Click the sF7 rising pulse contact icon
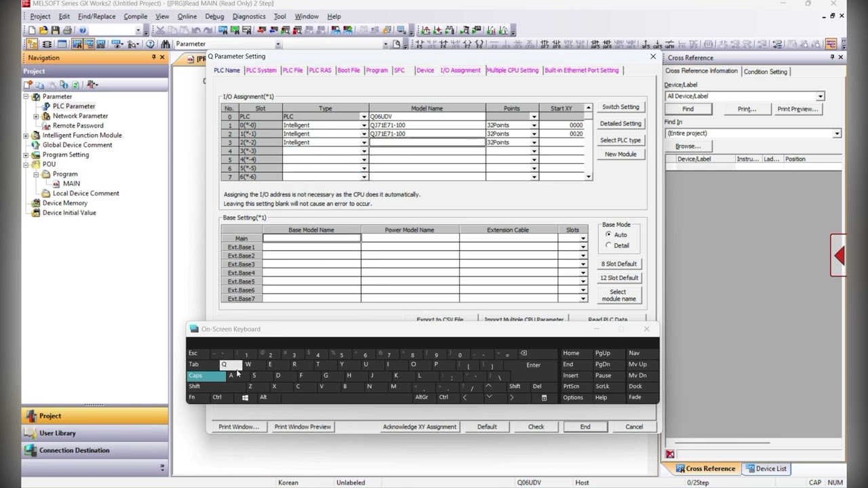Screen dimensions: 868x488 (544, 44)
